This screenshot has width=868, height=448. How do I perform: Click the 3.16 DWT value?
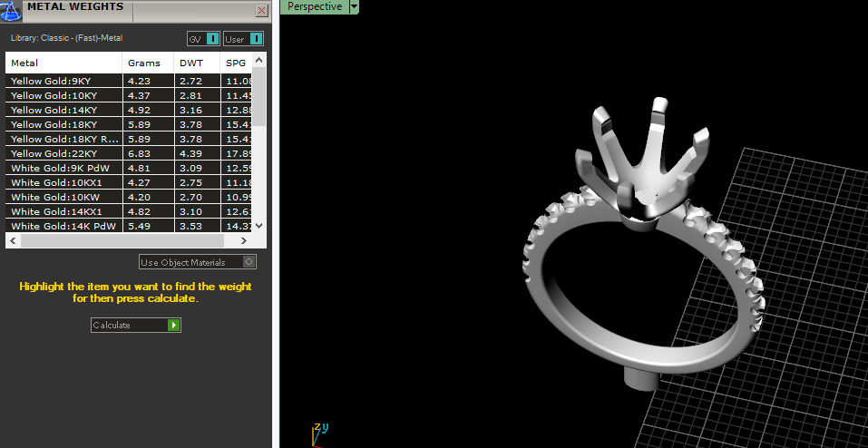(191, 110)
